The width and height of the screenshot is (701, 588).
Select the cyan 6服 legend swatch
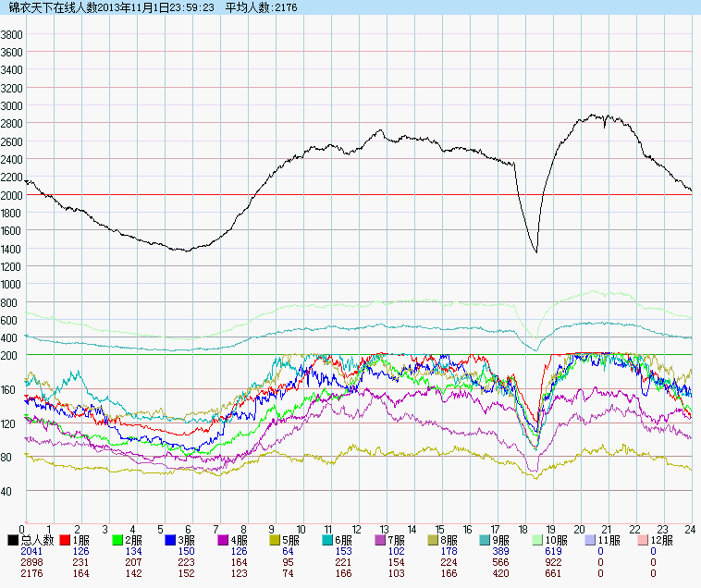[329, 539]
